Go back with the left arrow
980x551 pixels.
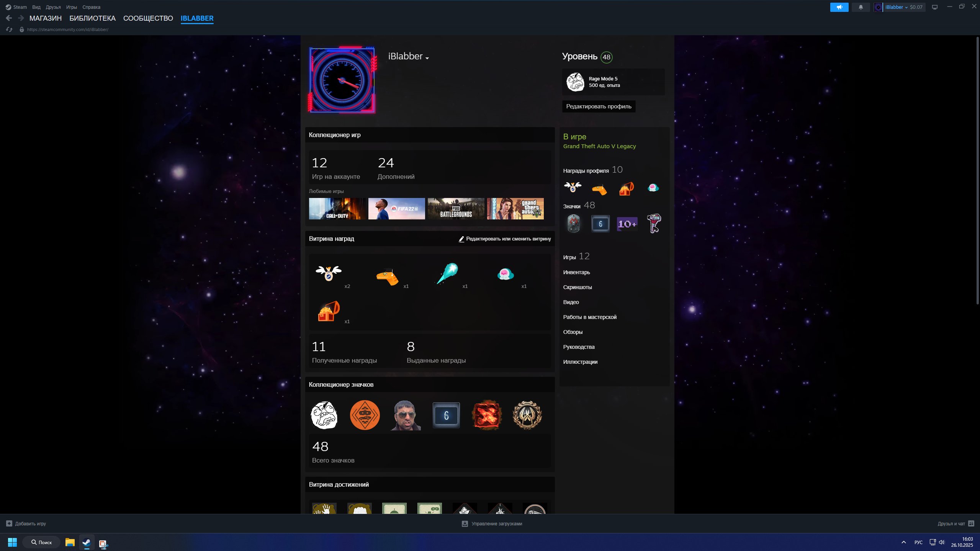point(9,18)
